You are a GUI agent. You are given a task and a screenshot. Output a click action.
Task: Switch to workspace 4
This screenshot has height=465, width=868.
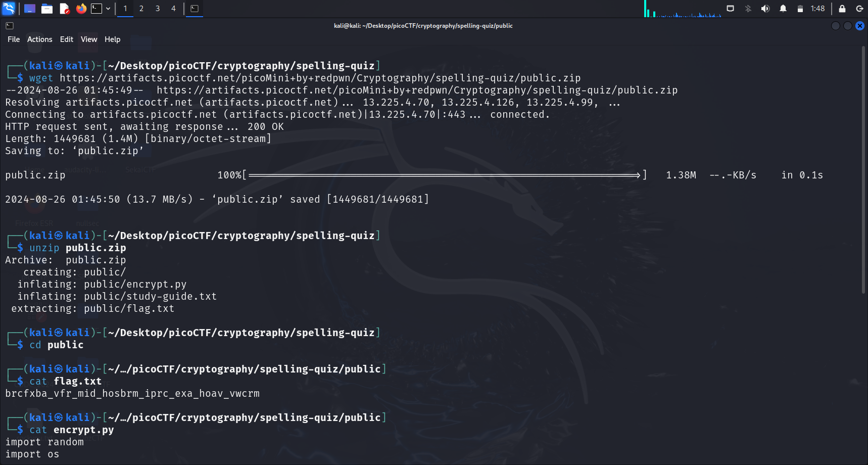pos(173,9)
